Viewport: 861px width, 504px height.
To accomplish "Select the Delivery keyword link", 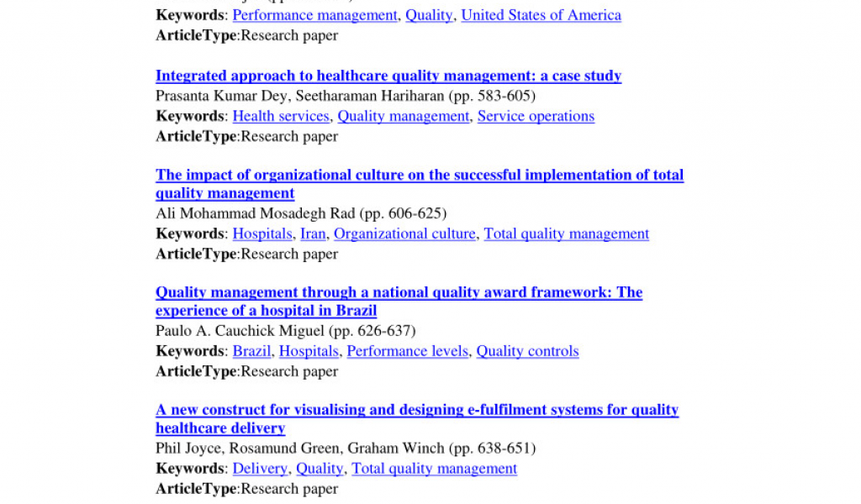I will tap(260, 469).
